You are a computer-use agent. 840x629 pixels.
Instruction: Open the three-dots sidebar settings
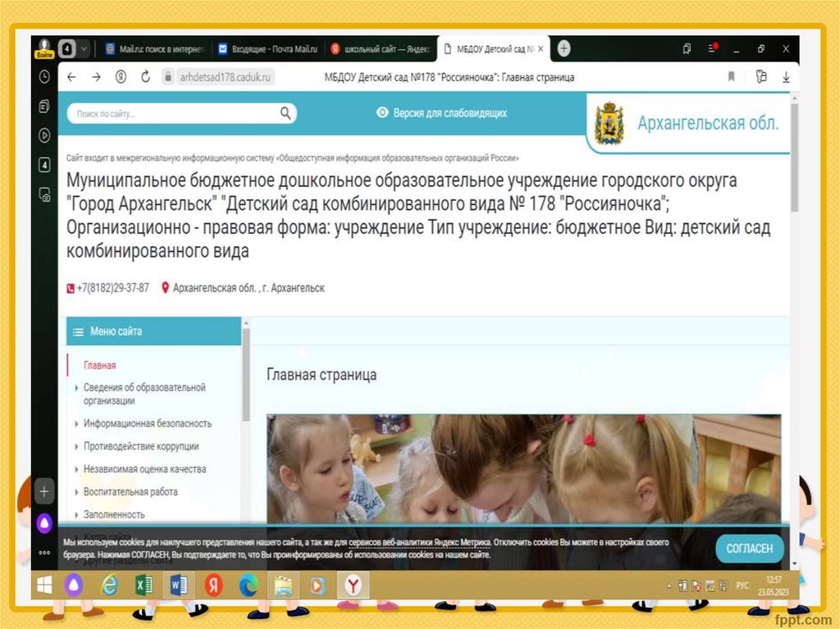coord(44,553)
